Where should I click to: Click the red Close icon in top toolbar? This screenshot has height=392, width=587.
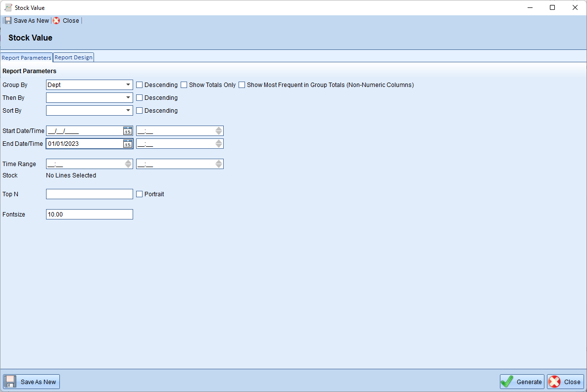pos(56,21)
